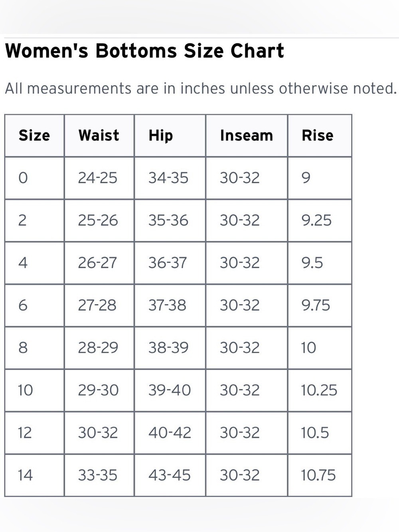The image size is (399, 532).
Task: Click waist value 33-35 for size 14
Action: click(x=97, y=475)
